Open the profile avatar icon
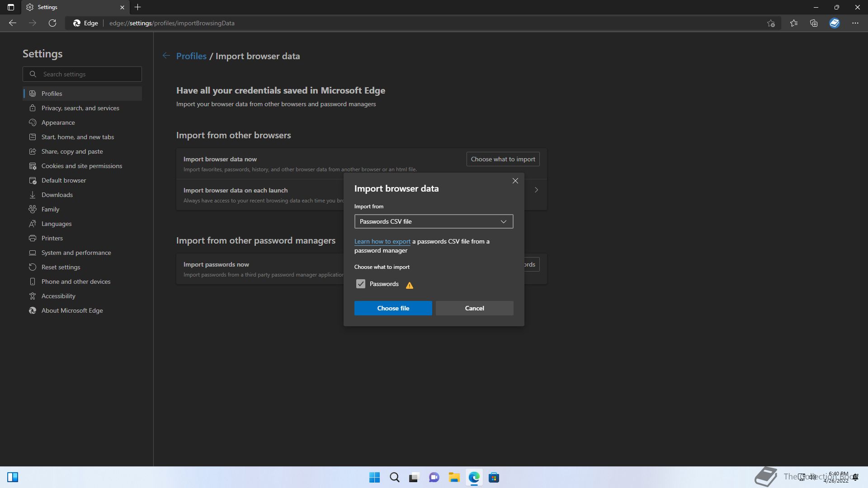The width and height of the screenshot is (868, 488). (x=835, y=23)
